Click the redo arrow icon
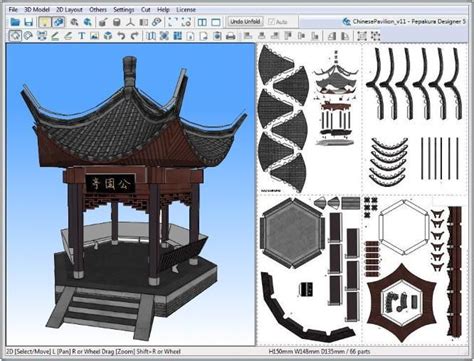 tap(134, 36)
